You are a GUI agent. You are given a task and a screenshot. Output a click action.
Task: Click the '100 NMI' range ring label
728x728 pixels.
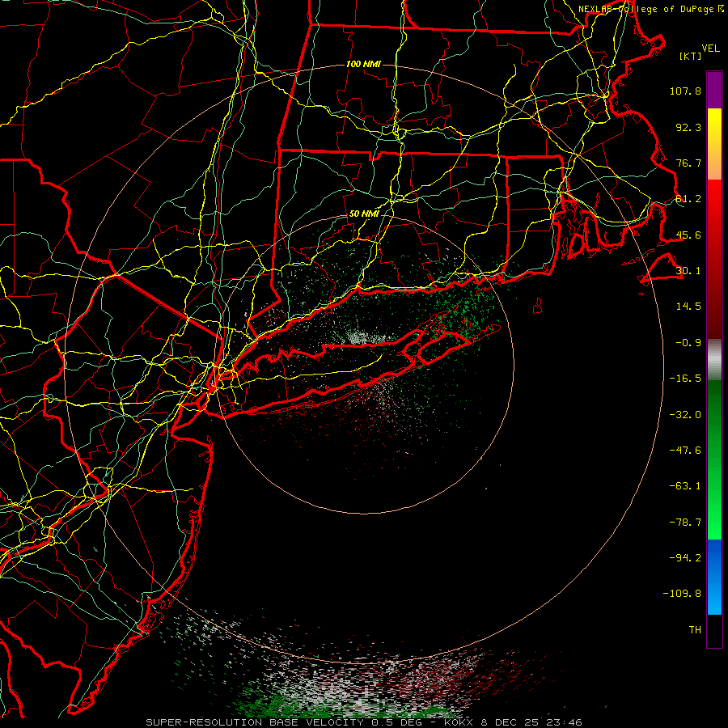point(363,64)
